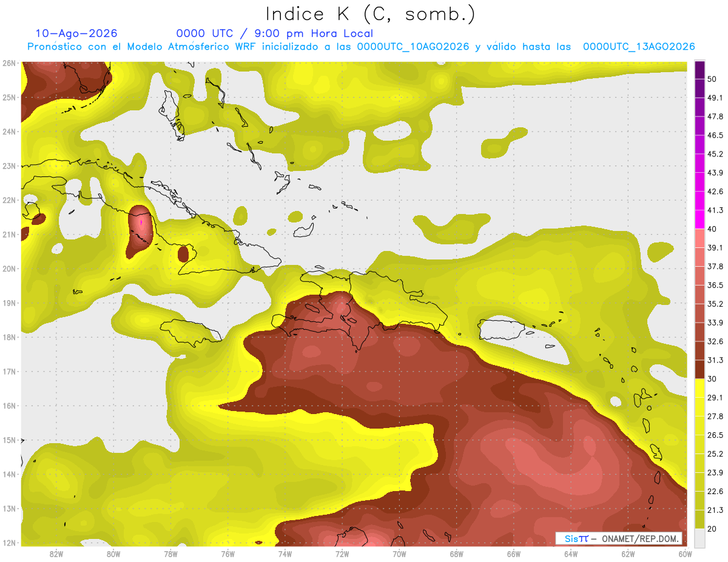
Task: Pick the color bar value 37.8
Action: coord(715,267)
